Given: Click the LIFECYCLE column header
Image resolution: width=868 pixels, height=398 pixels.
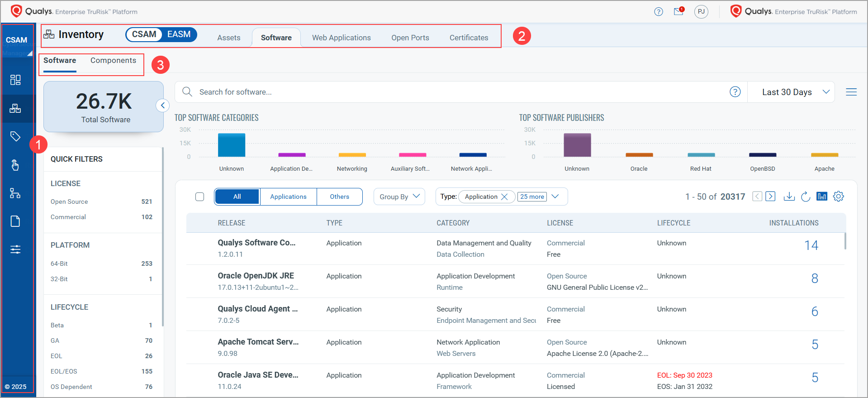Looking at the screenshot, I should tap(674, 223).
